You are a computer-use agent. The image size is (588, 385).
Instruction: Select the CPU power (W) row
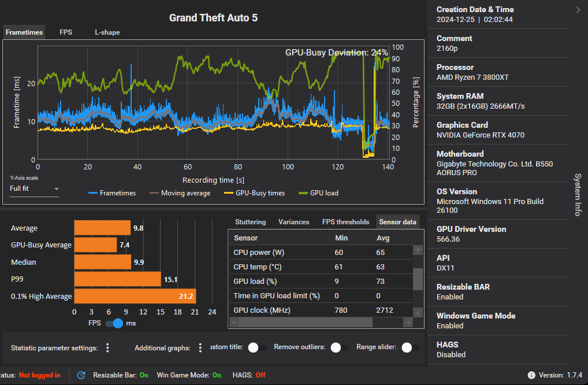321,252
